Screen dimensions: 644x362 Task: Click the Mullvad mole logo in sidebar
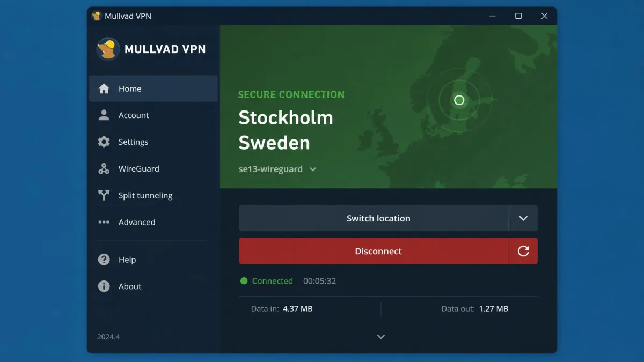(x=108, y=49)
